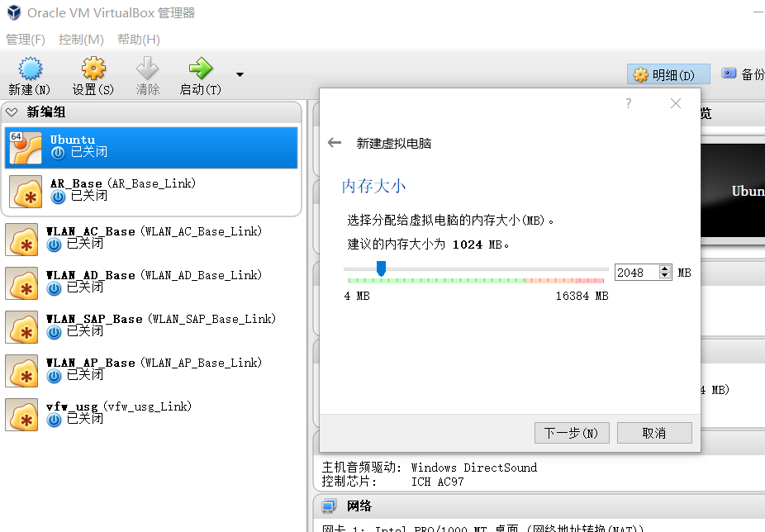This screenshot has height=532, width=765.
Task: Click the Snapshots (备份) camera icon
Action: 729,74
